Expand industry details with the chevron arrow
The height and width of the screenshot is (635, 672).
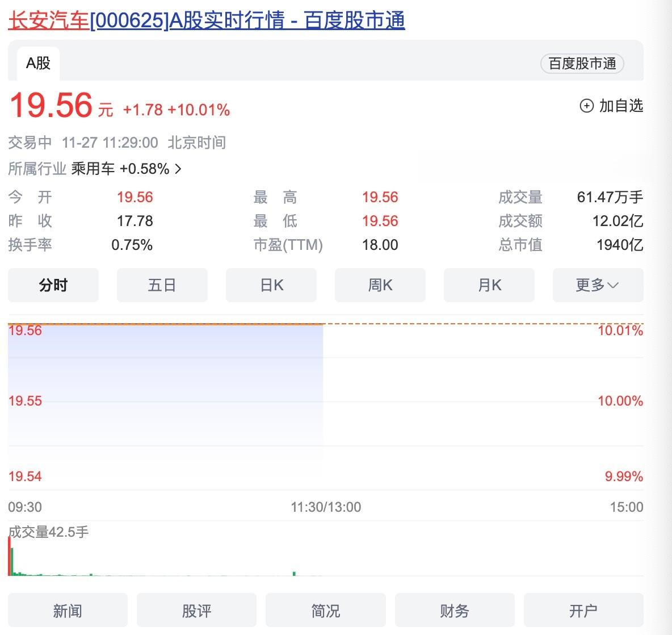click(x=178, y=169)
